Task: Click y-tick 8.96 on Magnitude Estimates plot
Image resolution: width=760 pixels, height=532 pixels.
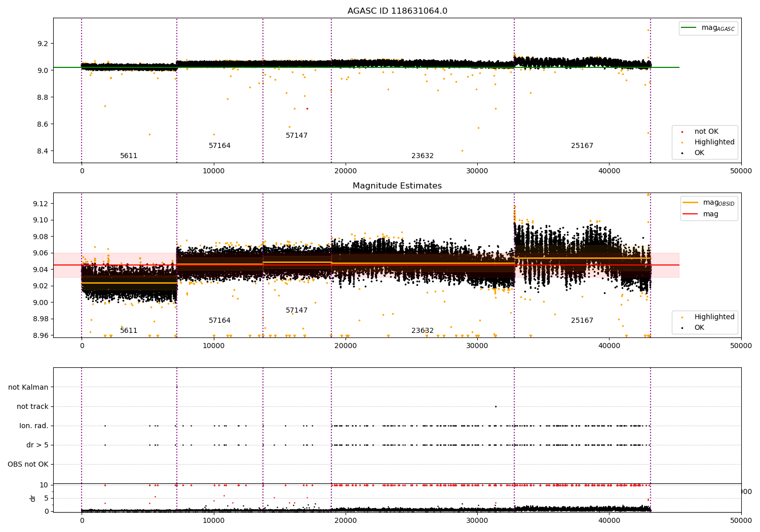Action: [x=41, y=335]
